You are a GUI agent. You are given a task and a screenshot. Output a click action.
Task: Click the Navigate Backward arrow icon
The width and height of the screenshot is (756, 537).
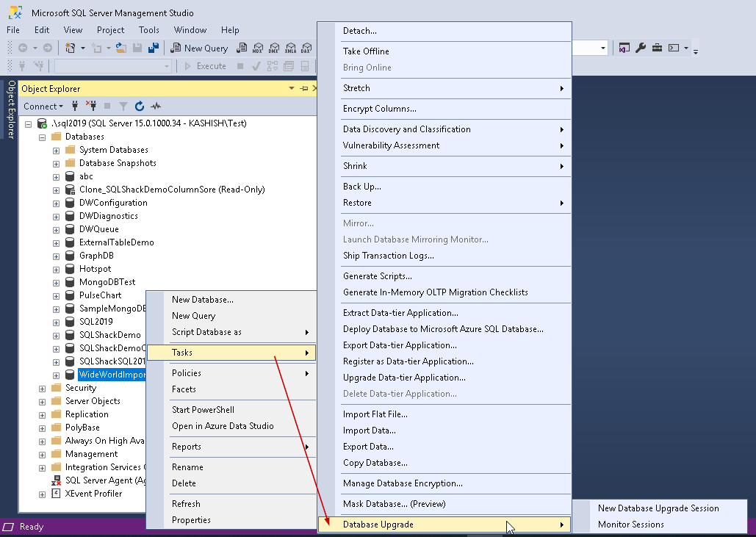pyautogui.click(x=23, y=48)
